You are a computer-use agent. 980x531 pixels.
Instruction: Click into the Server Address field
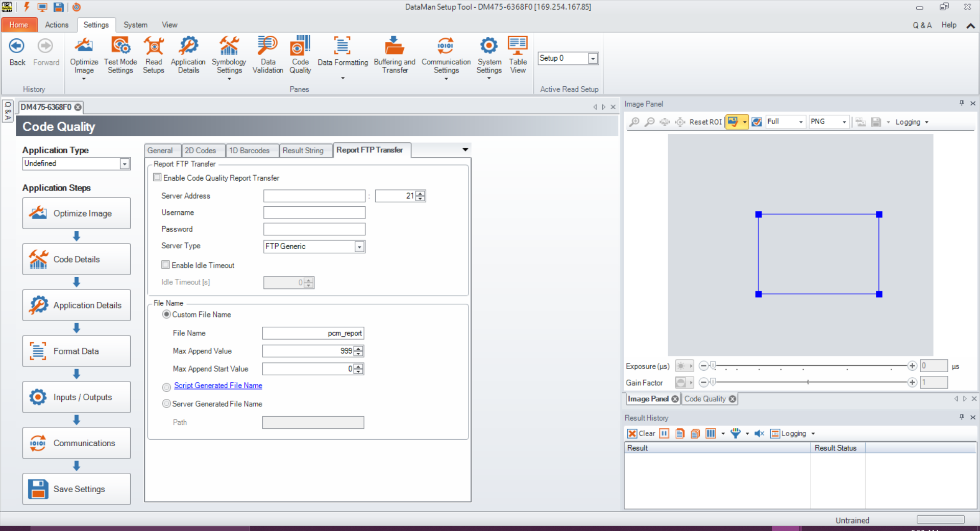click(x=314, y=196)
